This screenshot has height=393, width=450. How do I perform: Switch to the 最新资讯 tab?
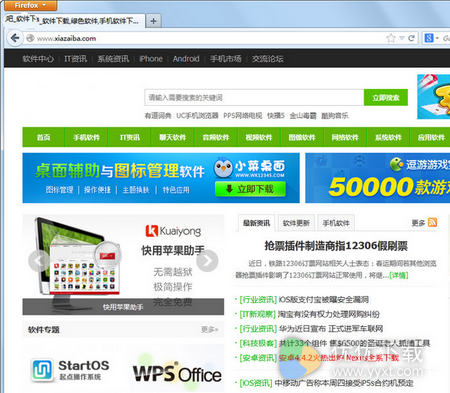[256, 223]
